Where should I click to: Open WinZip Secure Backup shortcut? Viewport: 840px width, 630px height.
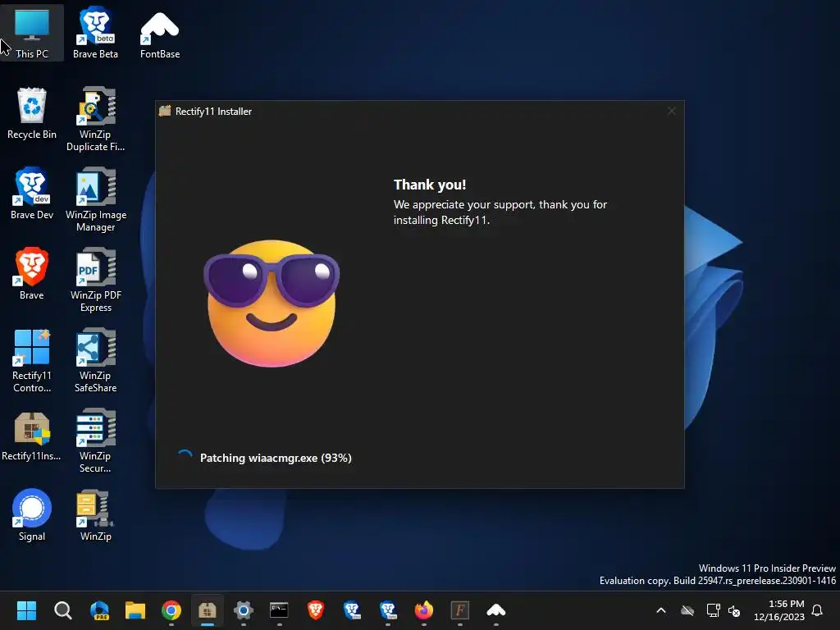click(95, 441)
